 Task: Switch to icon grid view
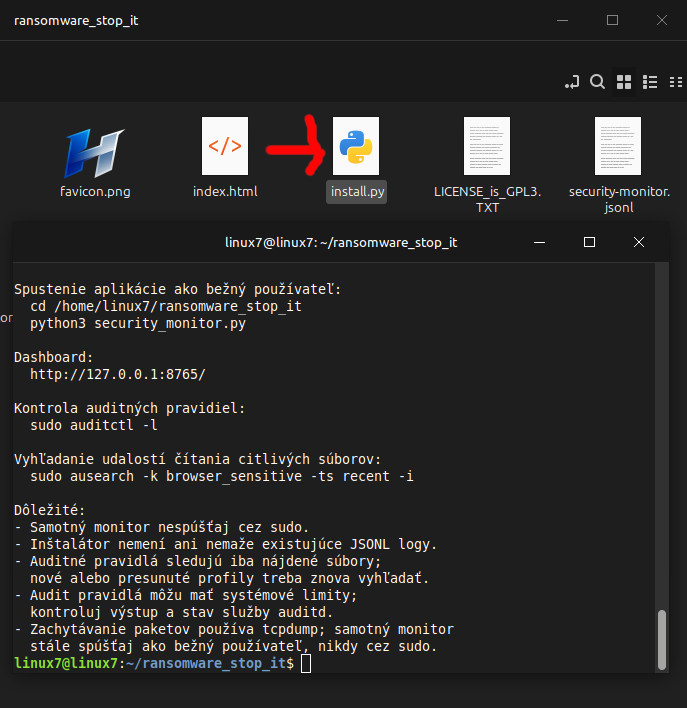tap(624, 82)
